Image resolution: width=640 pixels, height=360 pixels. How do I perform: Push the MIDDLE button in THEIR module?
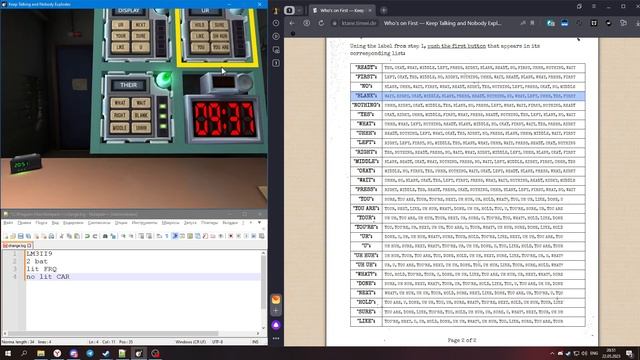pos(120,128)
